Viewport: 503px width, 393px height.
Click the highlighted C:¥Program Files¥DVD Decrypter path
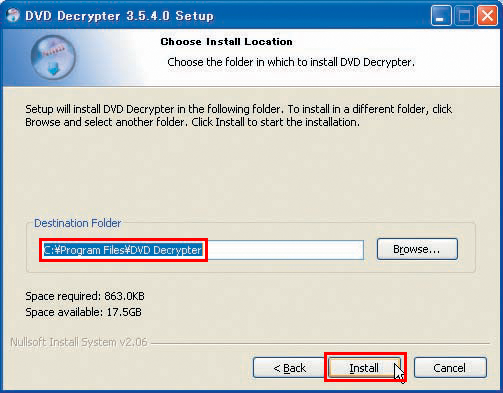tap(123, 250)
